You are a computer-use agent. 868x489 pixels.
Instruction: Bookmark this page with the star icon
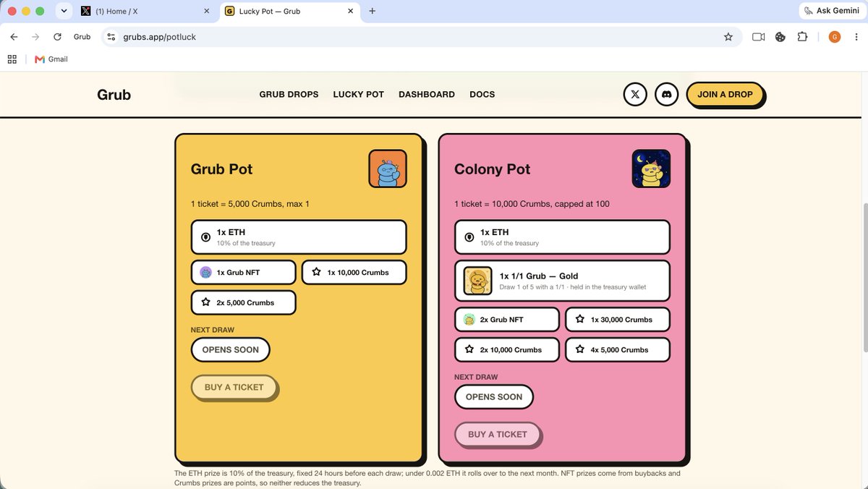point(728,37)
